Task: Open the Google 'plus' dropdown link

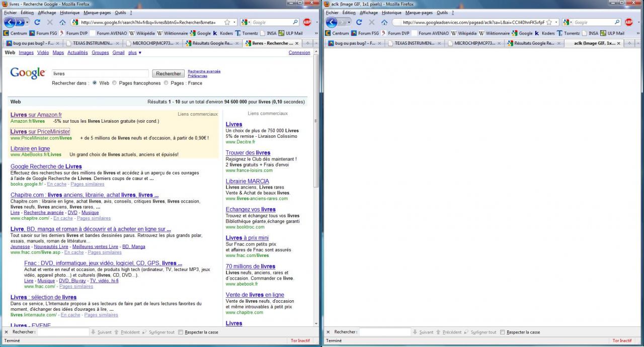Action: (x=135, y=52)
